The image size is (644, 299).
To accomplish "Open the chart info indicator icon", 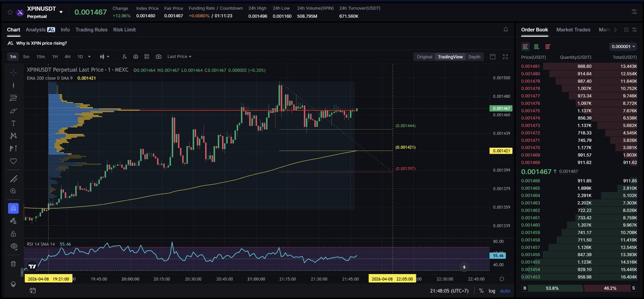I will coord(135,56).
